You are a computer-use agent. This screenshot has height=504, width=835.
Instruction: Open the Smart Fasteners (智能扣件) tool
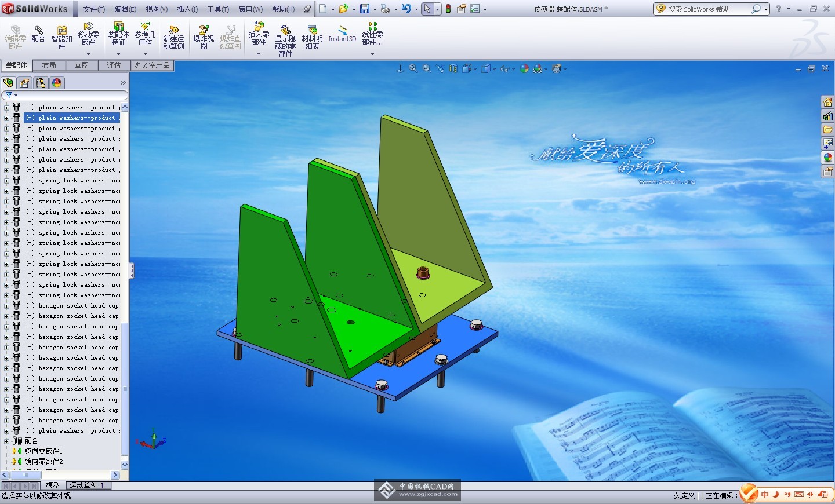[x=61, y=37]
